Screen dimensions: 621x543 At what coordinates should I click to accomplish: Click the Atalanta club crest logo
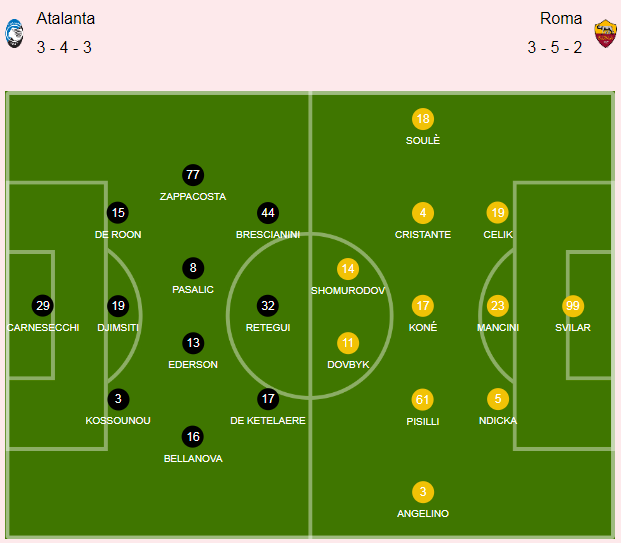[x=14, y=34]
